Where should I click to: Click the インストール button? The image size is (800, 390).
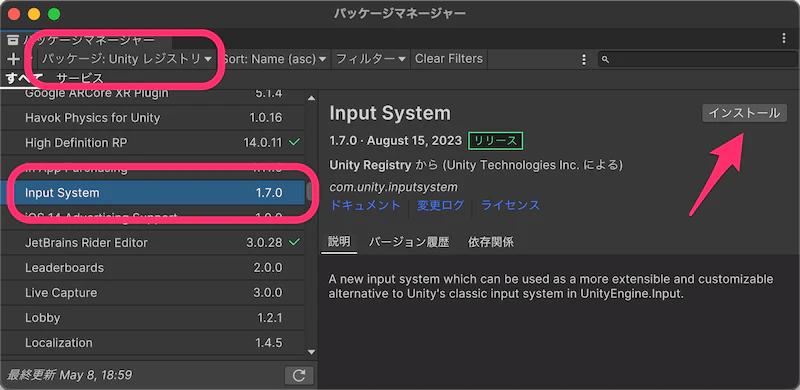coord(744,113)
